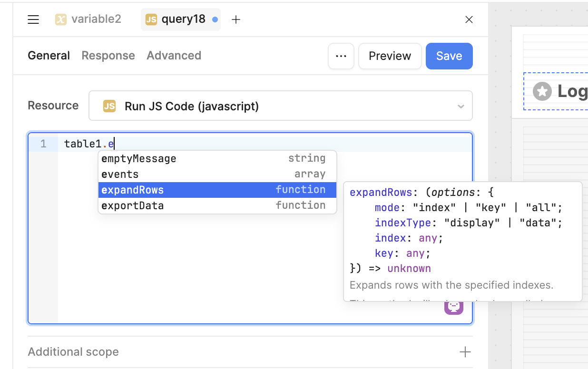
Task: Select the General tab
Action: (x=49, y=56)
